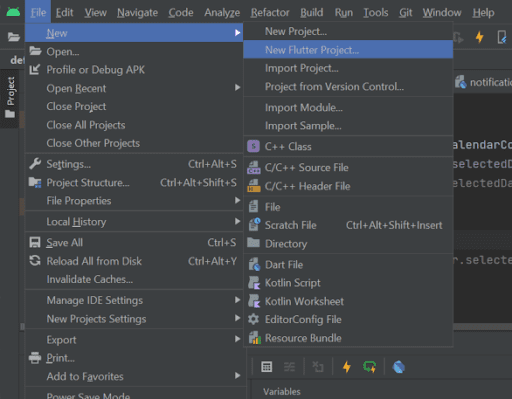Click the calculator Evaluate Expression icon
512x399 pixels.
tap(267, 367)
